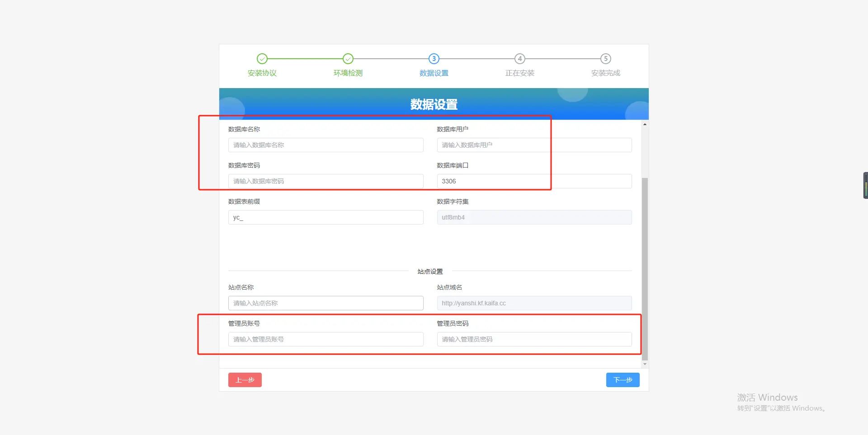Click the 站点域名 label
The height and width of the screenshot is (435, 868).
pyautogui.click(x=449, y=287)
